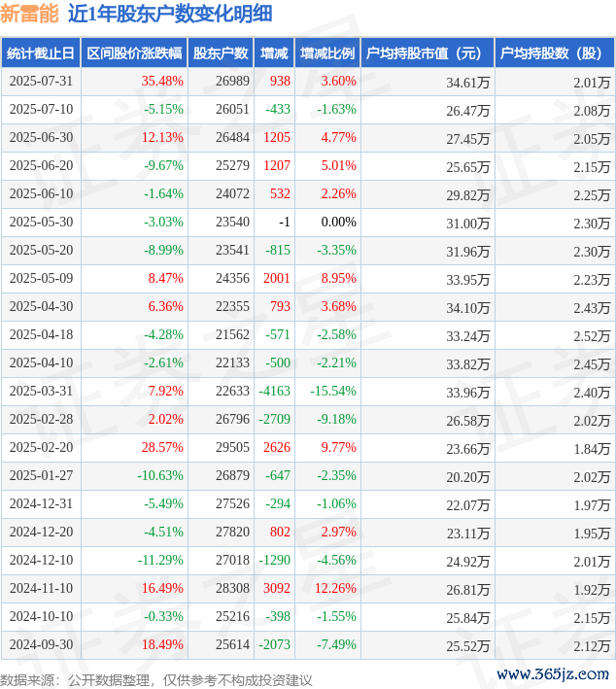
Task: Select the market value 34.61万
Action: click(468, 83)
